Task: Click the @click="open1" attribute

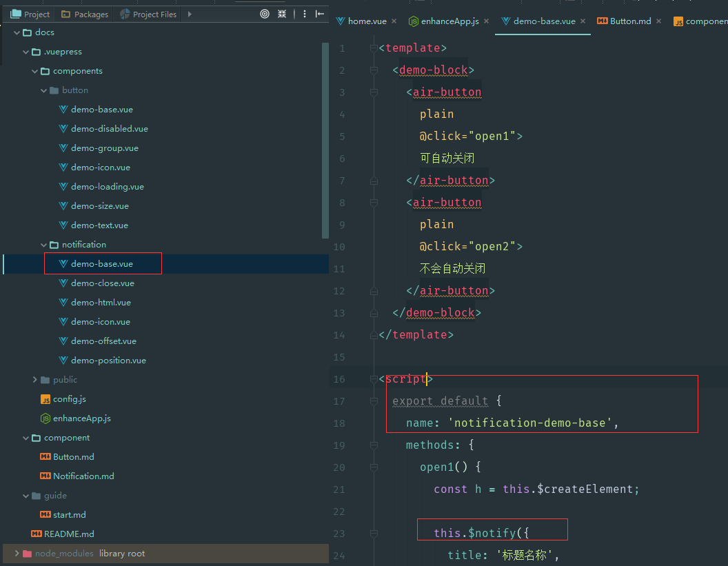Action: point(467,137)
